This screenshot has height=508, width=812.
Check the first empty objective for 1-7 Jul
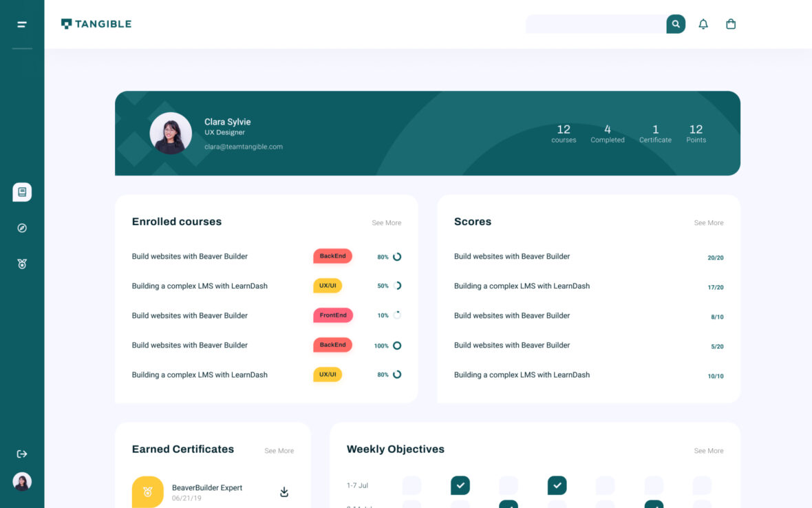[412, 485]
